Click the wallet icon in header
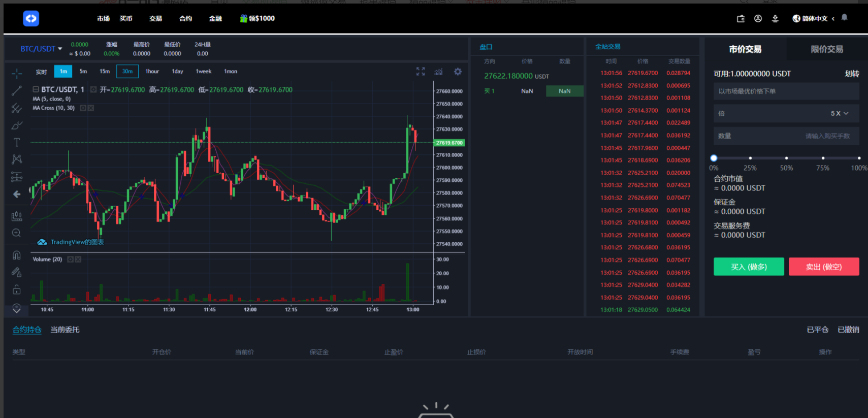The height and width of the screenshot is (418, 868). click(741, 19)
